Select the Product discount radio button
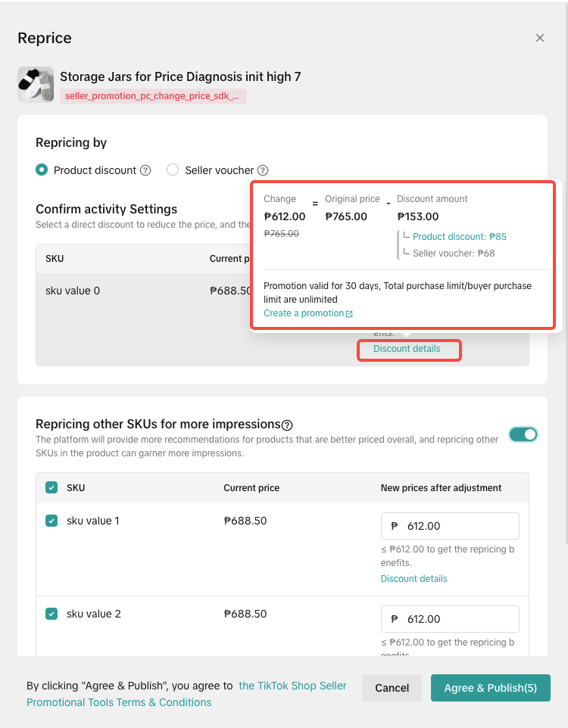This screenshot has width=568, height=728. coord(42,170)
